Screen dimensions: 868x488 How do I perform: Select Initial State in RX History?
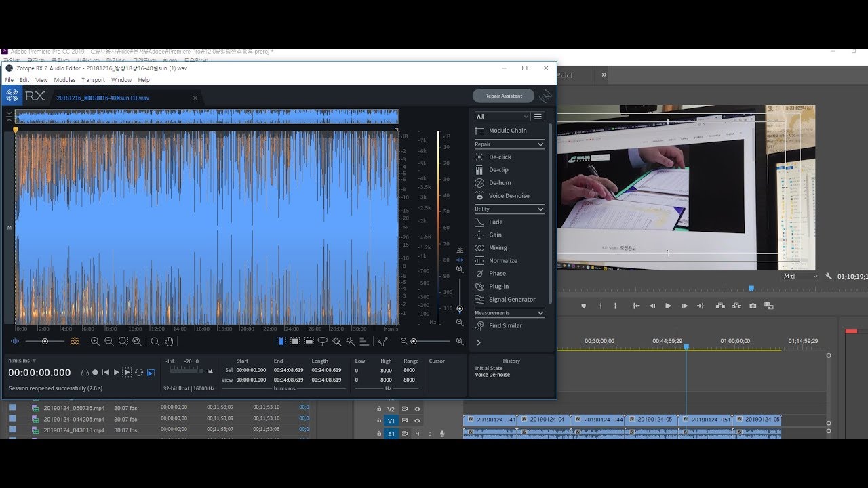(x=488, y=369)
